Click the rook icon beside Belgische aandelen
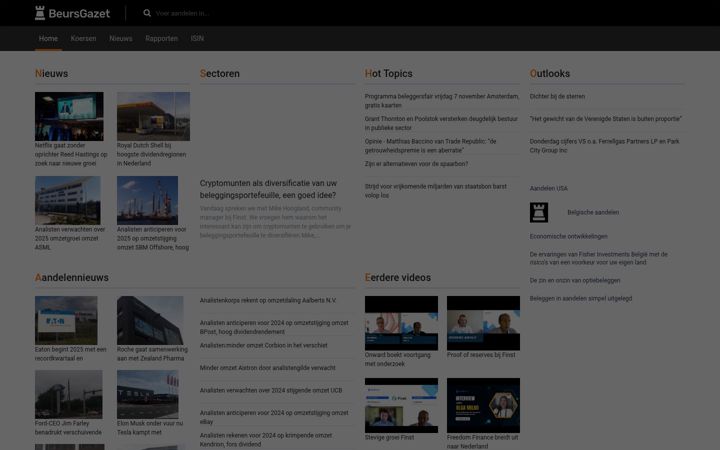Viewport: 720px width, 450px height. 539,213
